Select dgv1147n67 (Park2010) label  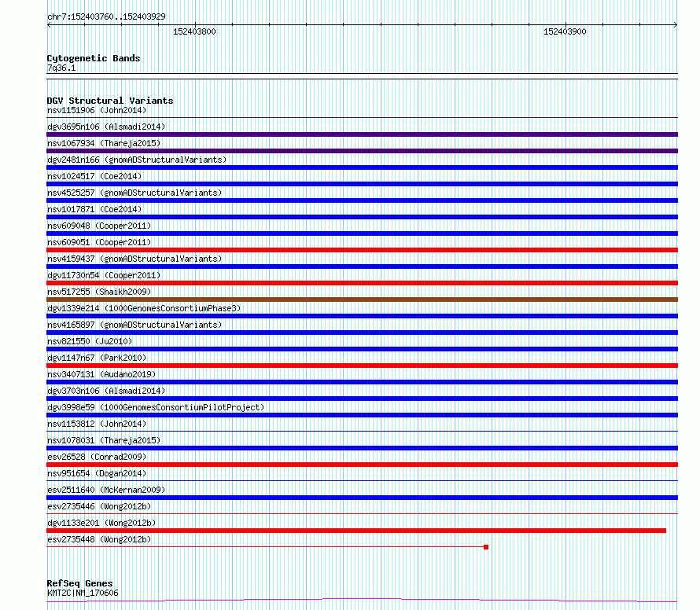point(97,358)
